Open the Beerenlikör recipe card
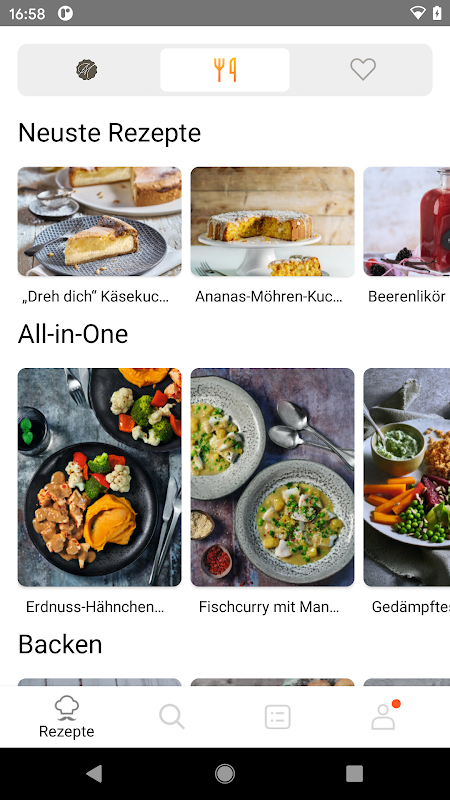Viewport: 450px width, 800px height. click(x=407, y=221)
